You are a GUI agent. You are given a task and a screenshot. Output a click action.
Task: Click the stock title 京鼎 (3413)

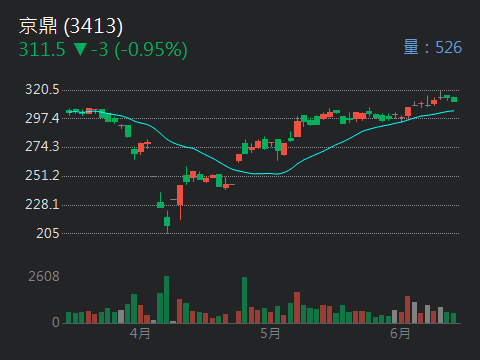(71, 26)
